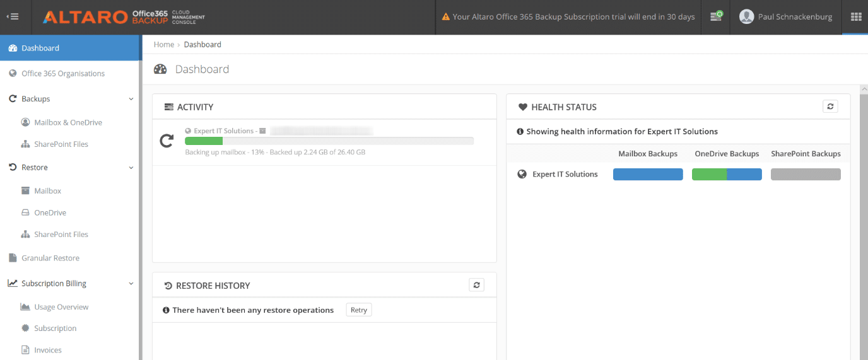Viewport: 868px width, 360px height.
Task: Click the Retry button
Action: click(359, 310)
